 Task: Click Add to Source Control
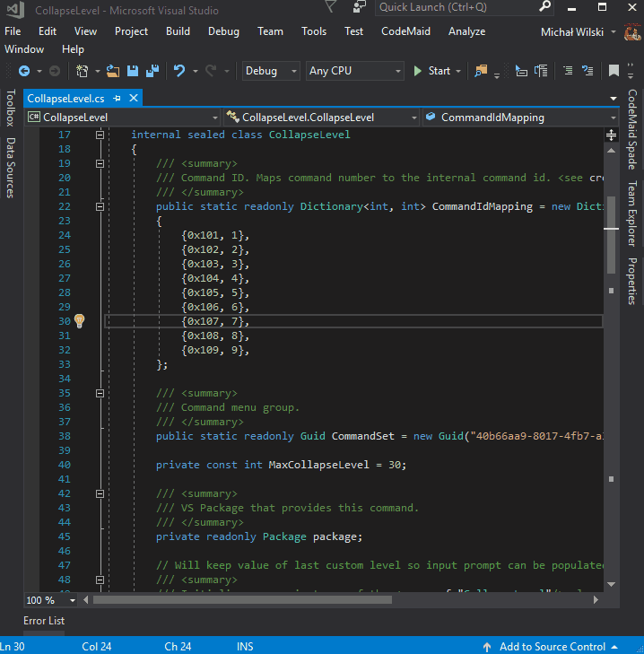coord(552,646)
